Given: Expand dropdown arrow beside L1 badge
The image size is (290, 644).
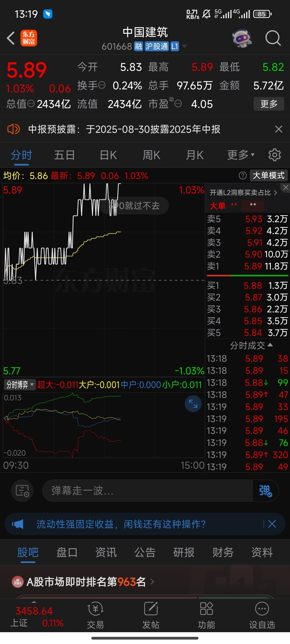Looking at the screenshot, I should [x=184, y=46].
